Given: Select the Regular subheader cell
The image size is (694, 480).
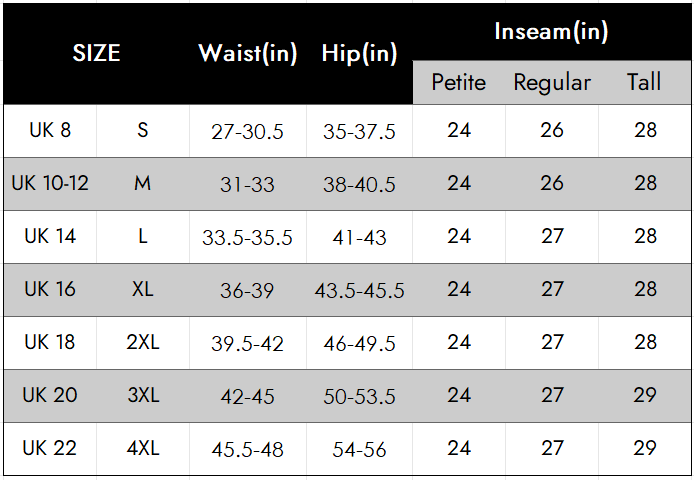Looking at the screenshot, I should tap(552, 82).
